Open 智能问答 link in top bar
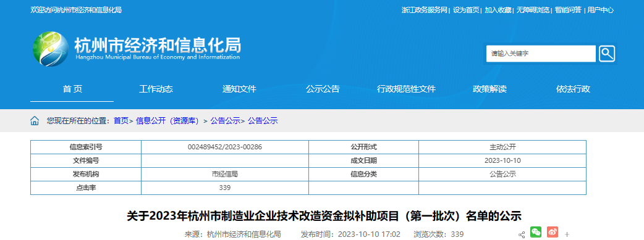 [x=568, y=10]
